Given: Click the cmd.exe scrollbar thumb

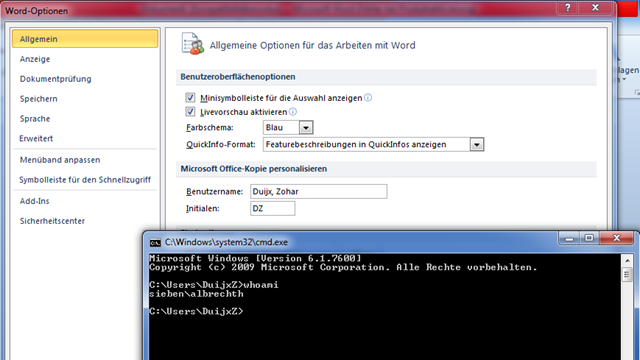Looking at the screenshot, I should [x=627, y=274].
